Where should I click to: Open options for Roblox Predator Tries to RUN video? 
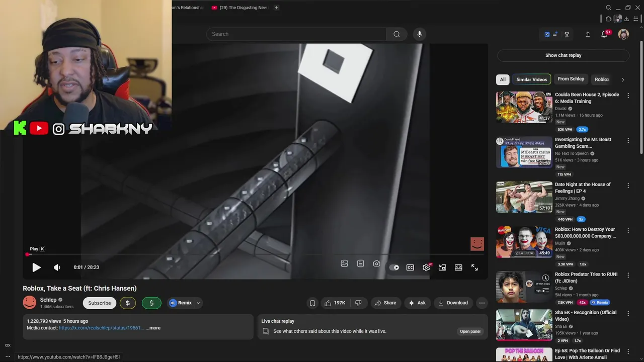[x=628, y=275]
